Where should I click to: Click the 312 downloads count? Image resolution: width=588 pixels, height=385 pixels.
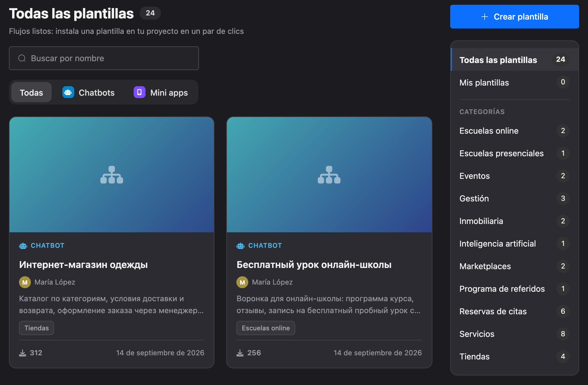[x=36, y=353]
